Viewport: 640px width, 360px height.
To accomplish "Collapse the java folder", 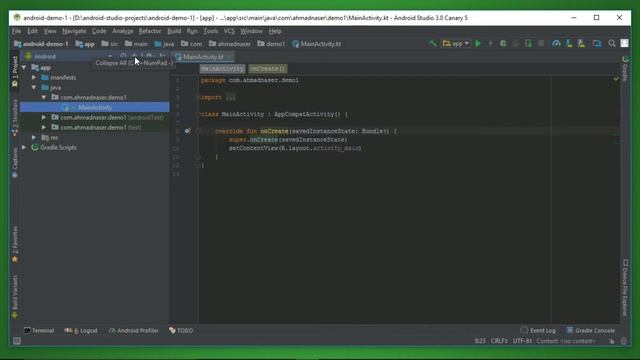I will [x=34, y=87].
